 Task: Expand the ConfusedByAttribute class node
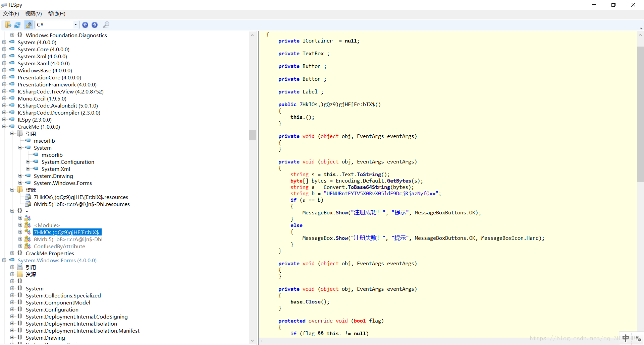click(x=20, y=246)
